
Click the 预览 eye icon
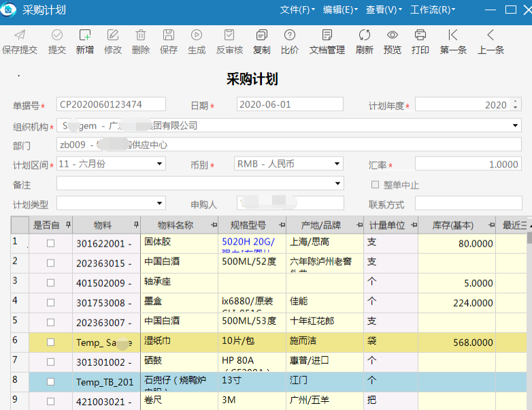coord(393,35)
